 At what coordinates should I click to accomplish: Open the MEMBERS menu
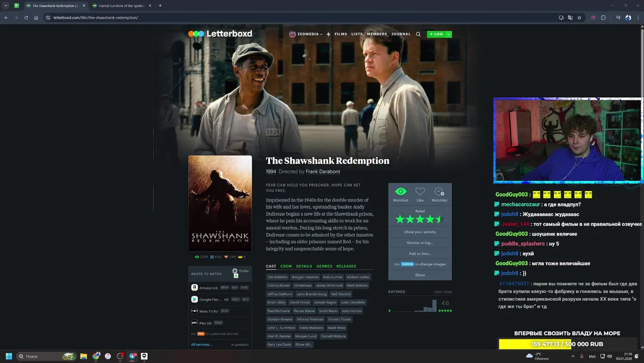[377, 34]
